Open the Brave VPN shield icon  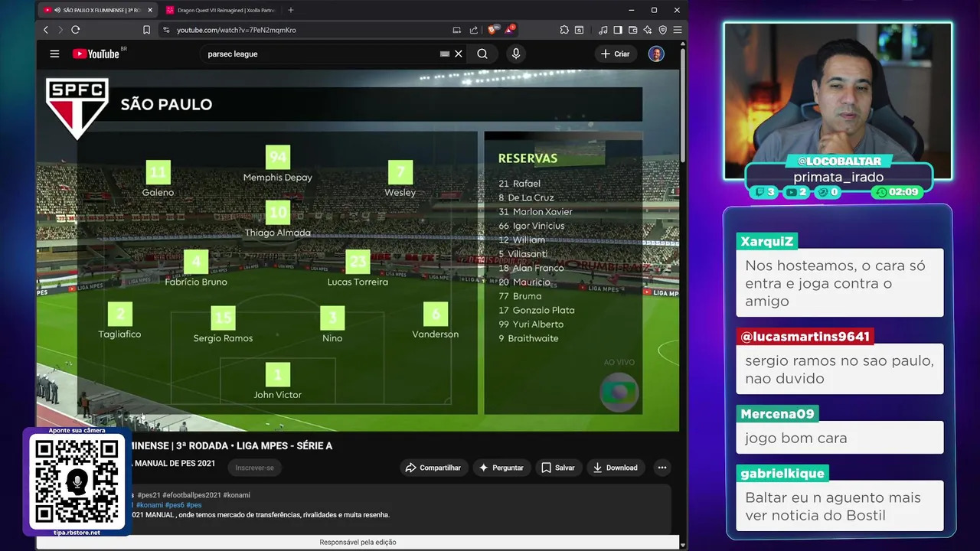pyautogui.click(x=663, y=30)
